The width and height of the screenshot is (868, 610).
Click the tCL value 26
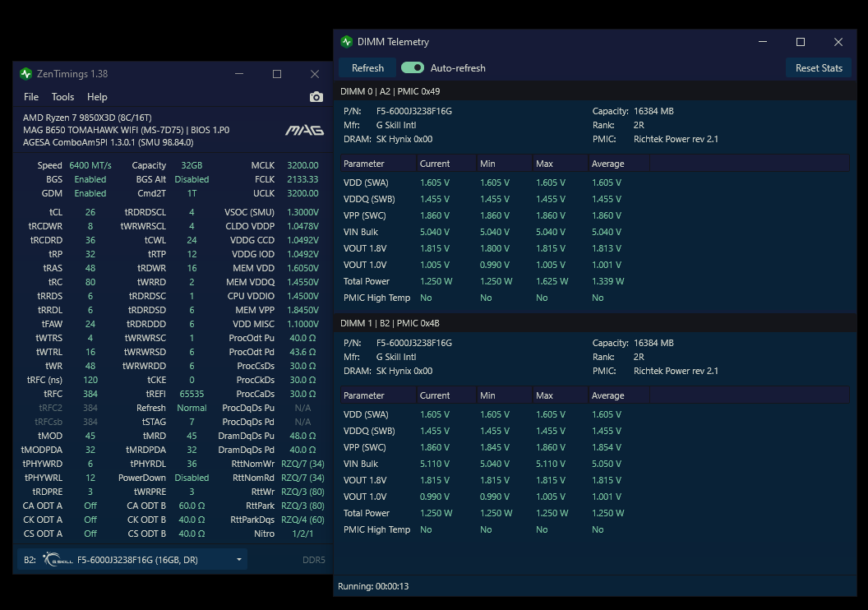(90, 212)
